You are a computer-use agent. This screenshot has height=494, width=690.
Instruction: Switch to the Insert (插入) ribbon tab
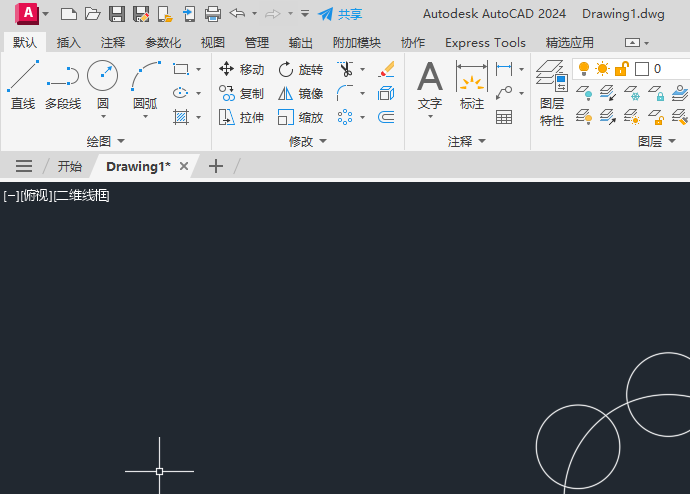click(x=69, y=43)
